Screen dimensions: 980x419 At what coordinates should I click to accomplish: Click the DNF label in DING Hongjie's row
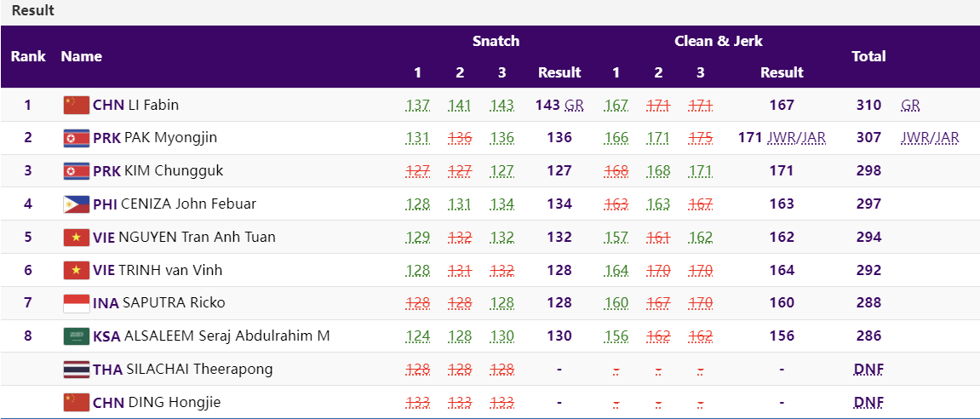pyautogui.click(x=868, y=402)
